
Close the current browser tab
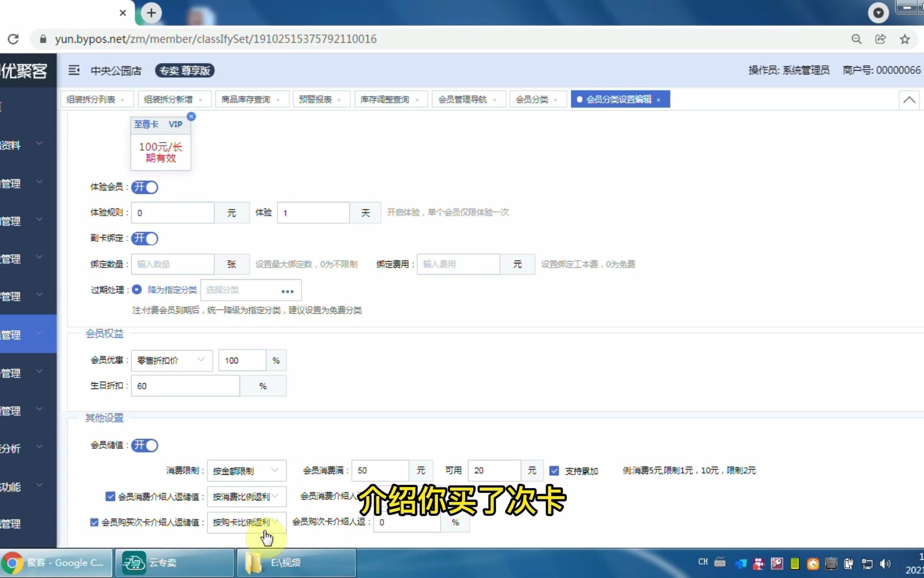click(x=122, y=13)
